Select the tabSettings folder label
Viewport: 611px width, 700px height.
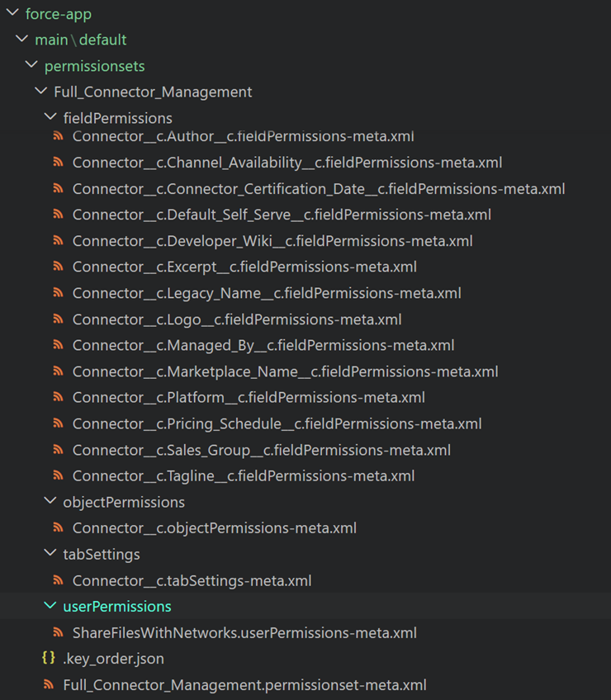tap(102, 555)
